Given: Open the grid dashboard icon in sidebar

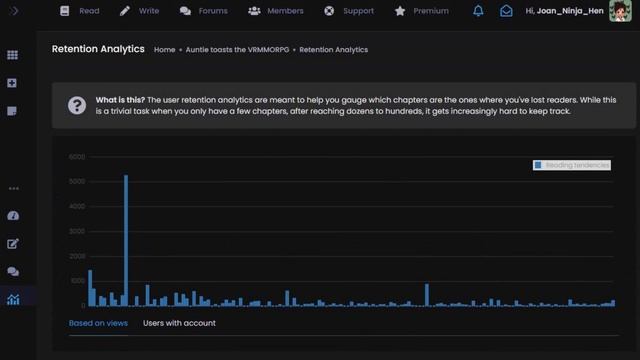Looking at the screenshot, I should 12,55.
